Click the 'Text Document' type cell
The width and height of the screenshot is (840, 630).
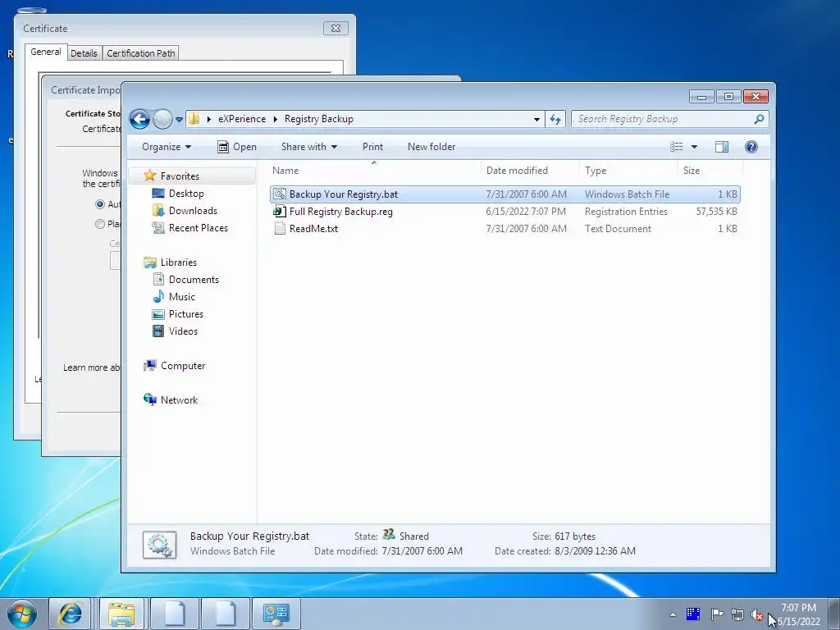click(618, 229)
